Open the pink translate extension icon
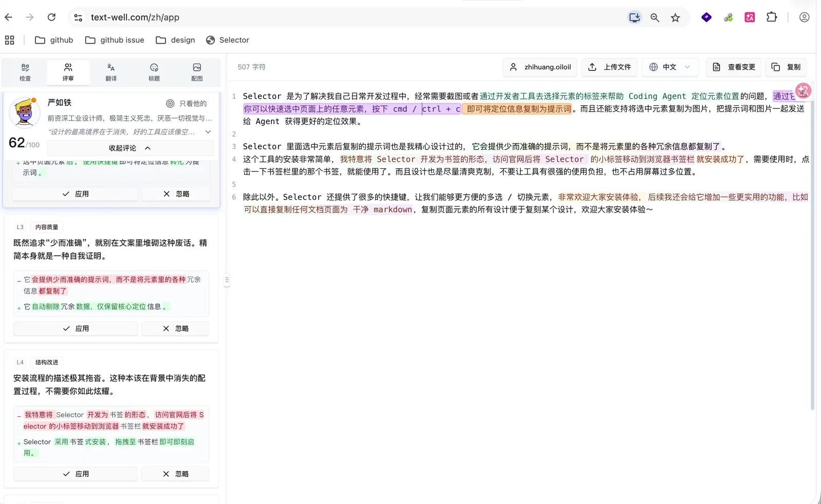This screenshot has height=504, width=821. [x=750, y=17]
